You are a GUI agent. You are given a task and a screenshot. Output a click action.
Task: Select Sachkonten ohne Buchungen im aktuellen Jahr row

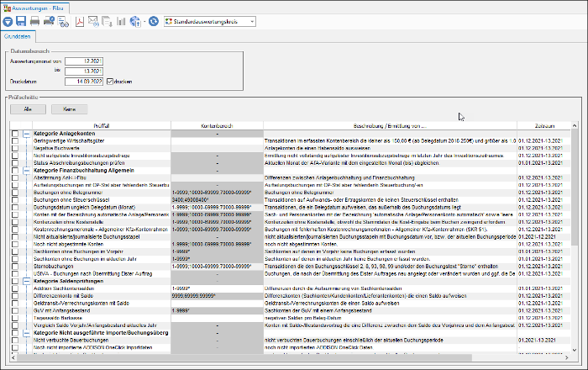point(291,259)
